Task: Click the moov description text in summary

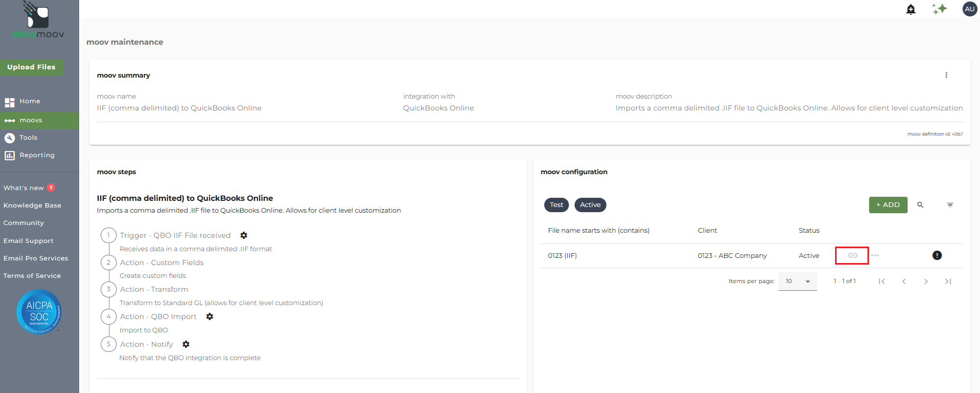Action: 789,108
